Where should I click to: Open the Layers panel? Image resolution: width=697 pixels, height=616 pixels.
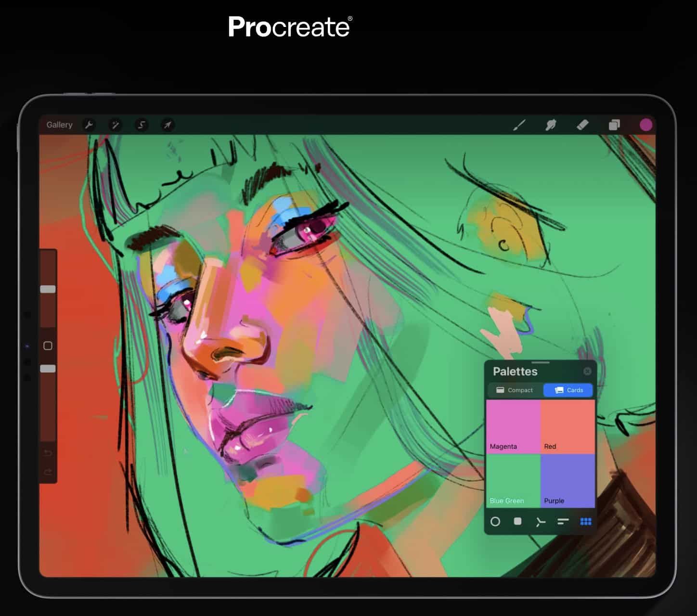(614, 125)
